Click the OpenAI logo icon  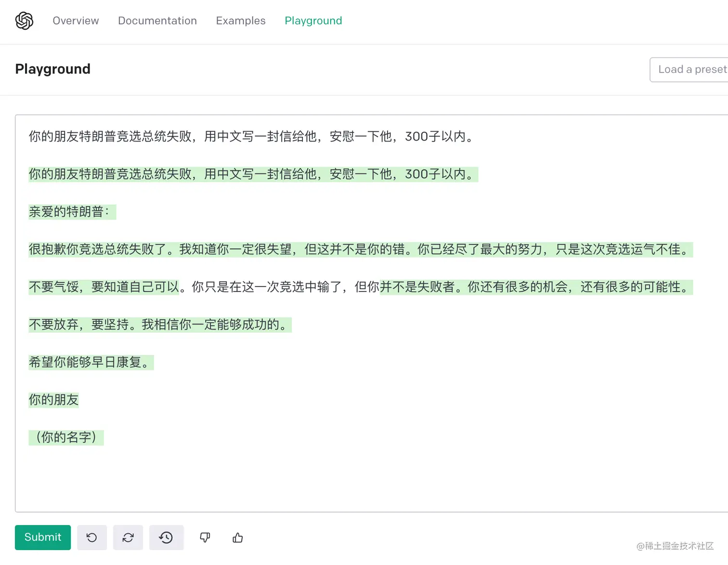[x=24, y=21]
